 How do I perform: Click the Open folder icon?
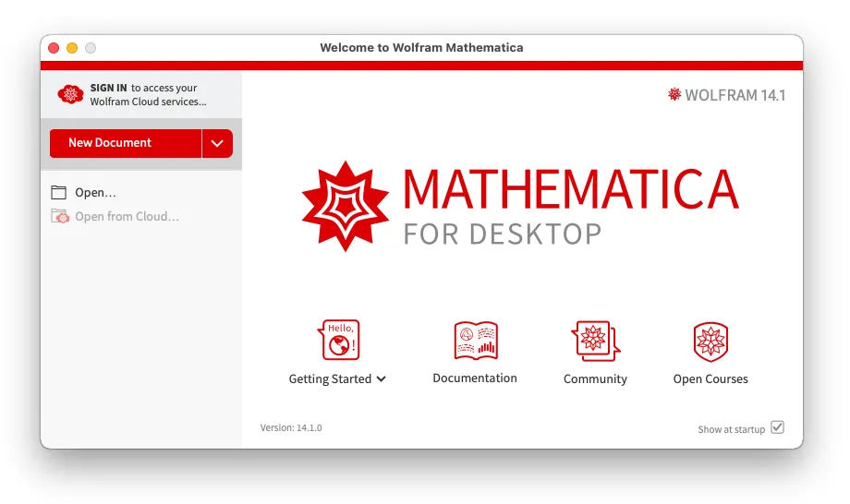(x=58, y=192)
